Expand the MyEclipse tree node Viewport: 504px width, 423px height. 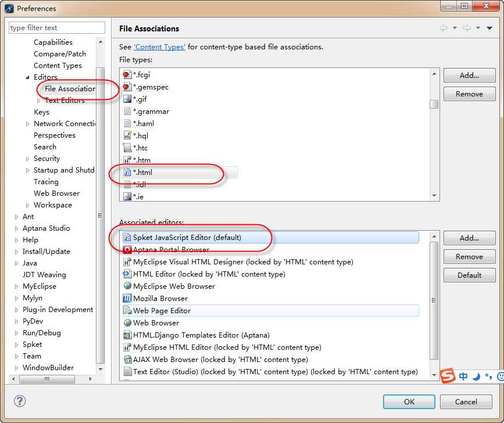16,286
